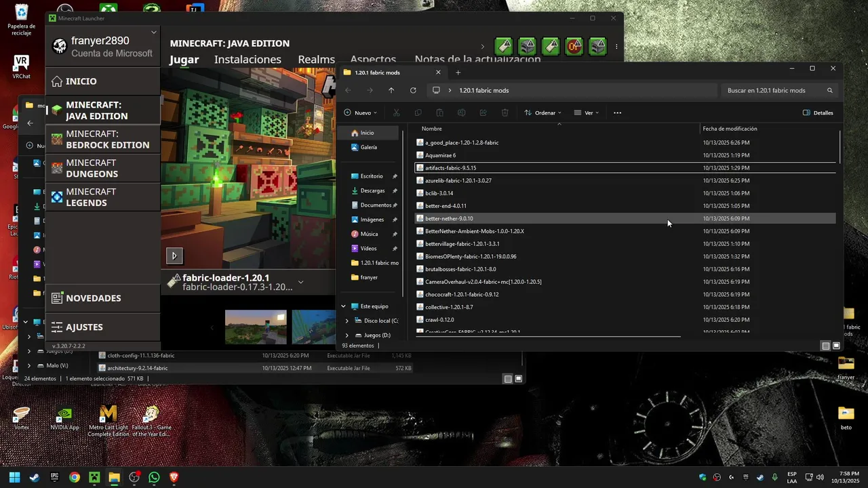This screenshot has height=488, width=868.
Task: Open Descargas in explorer sidebar
Action: pyautogui.click(x=372, y=190)
